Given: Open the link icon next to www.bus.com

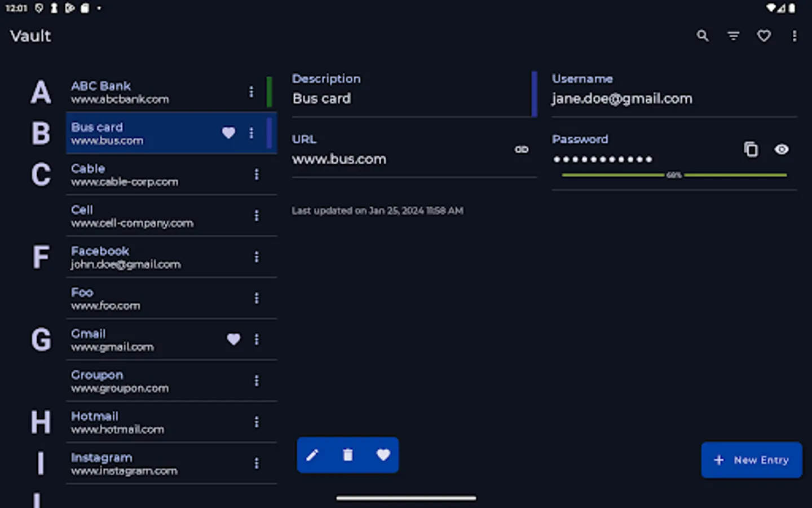Looking at the screenshot, I should coord(522,150).
